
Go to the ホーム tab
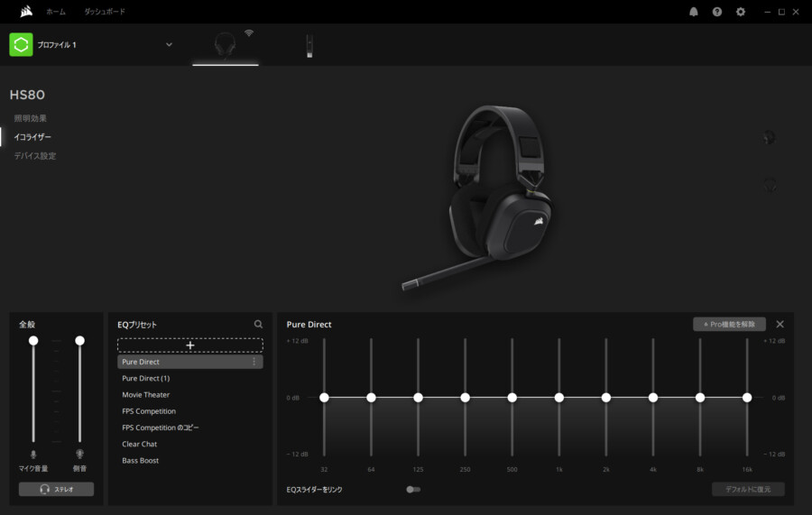56,12
